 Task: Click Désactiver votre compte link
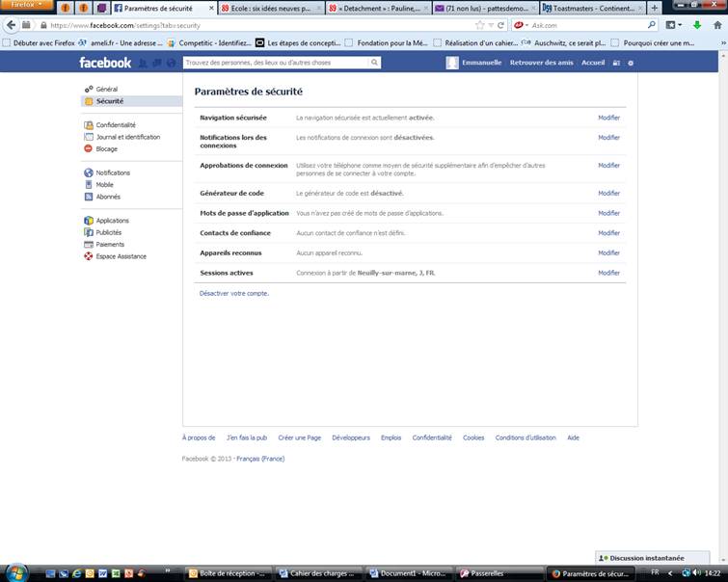tap(234, 294)
